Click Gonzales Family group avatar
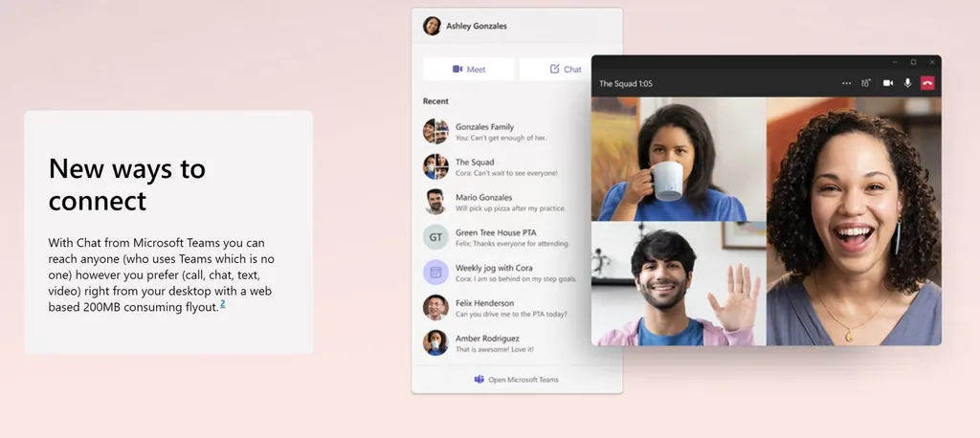Screen dimensions: 980x438 (x=435, y=131)
